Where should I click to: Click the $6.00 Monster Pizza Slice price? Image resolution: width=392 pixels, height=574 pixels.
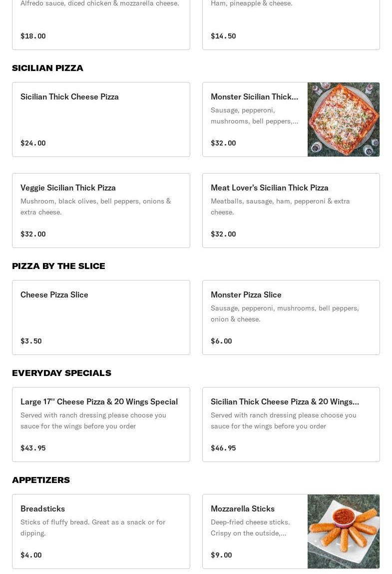pyautogui.click(x=221, y=341)
